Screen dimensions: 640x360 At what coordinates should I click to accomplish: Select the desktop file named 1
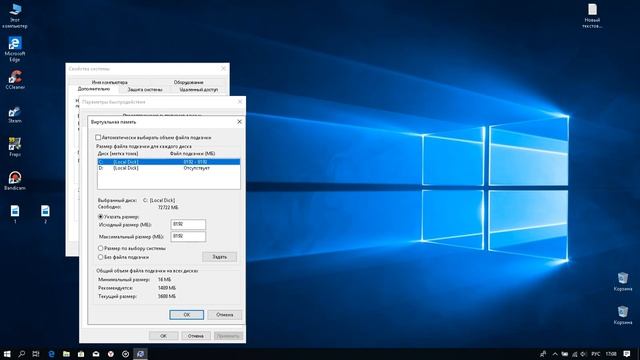pyautogui.click(x=15, y=214)
